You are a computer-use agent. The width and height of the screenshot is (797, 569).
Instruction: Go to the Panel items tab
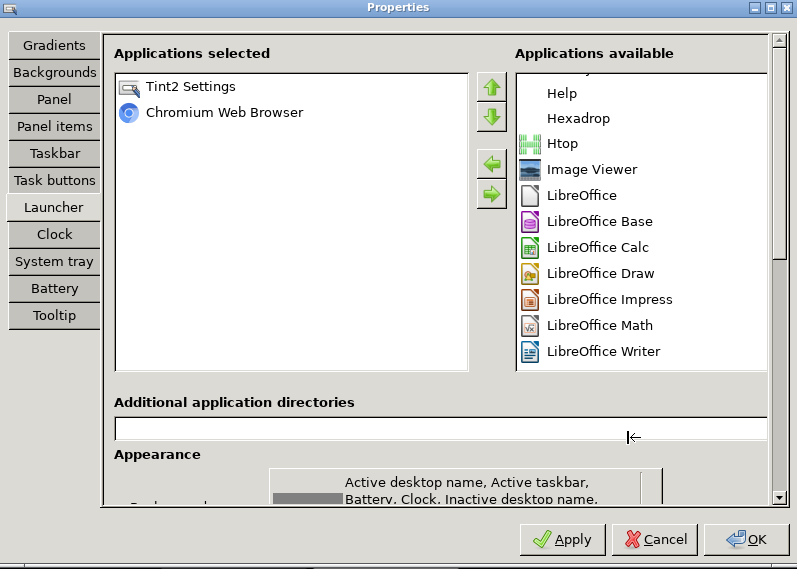click(x=54, y=126)
